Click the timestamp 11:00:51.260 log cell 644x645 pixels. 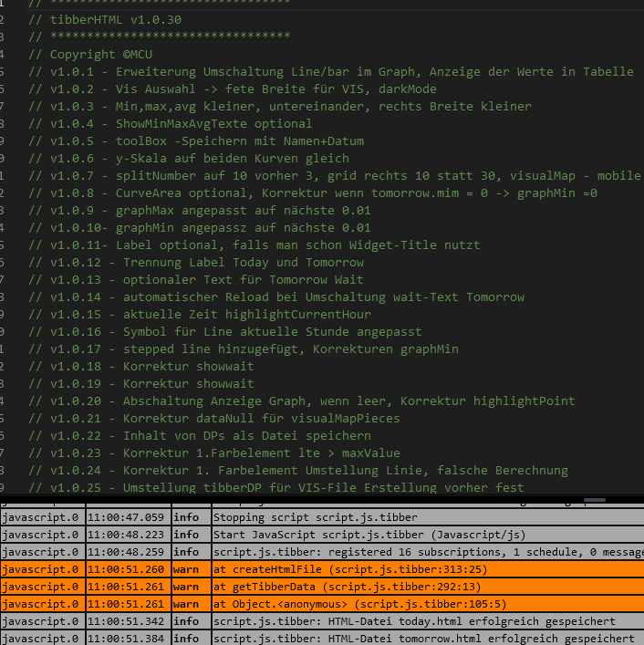tap(128, 569)
